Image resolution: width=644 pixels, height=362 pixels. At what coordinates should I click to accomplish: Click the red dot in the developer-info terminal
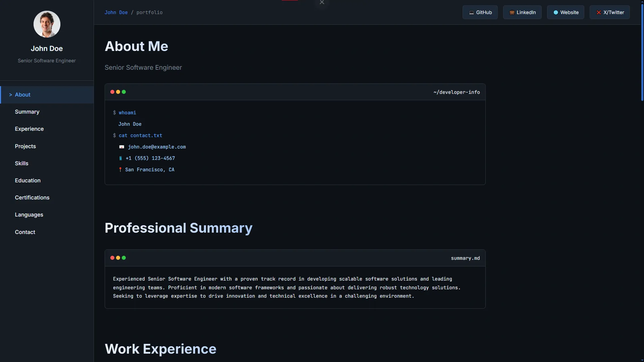112,92
